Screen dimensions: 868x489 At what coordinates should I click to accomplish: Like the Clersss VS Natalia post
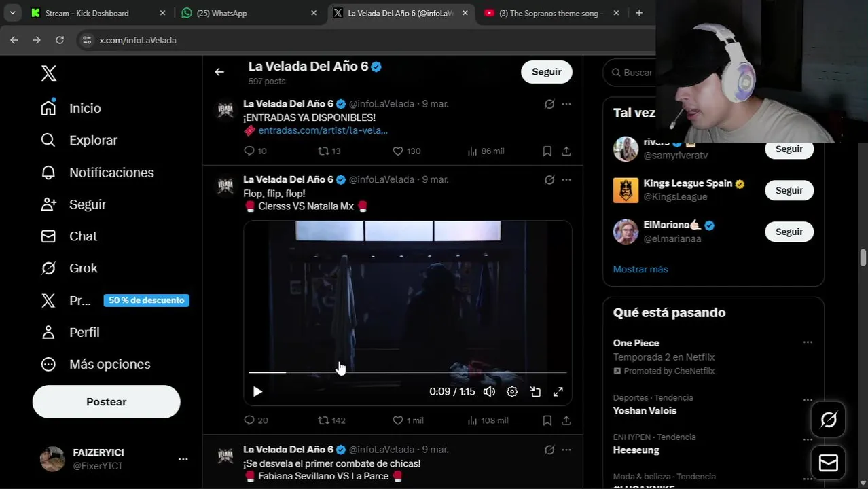click(408, 420)
